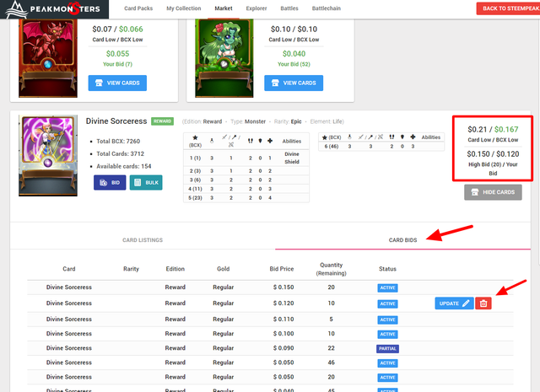
Task: Click Divine Sorceress card thumbnail
Action: coord(48,156)
